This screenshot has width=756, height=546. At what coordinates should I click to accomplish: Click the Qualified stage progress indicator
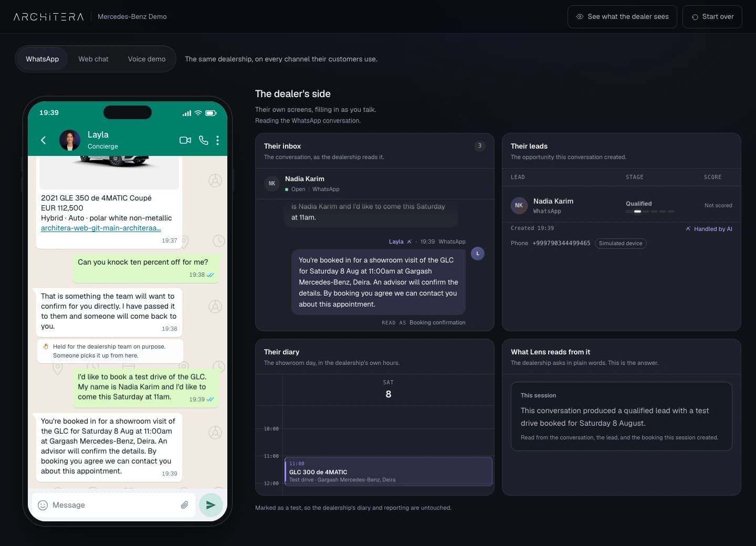point(650,211)
